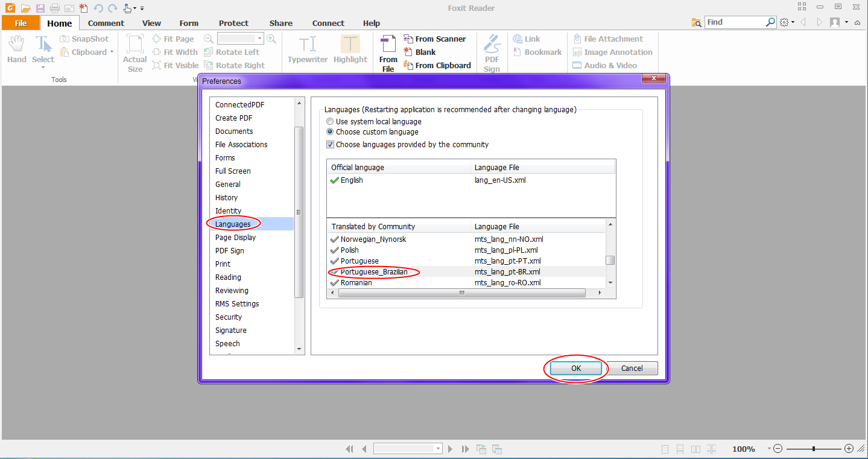Open the Select tool dropdown arrow
The width and height of the screenshot is (868, 459).
coord(43,68)
